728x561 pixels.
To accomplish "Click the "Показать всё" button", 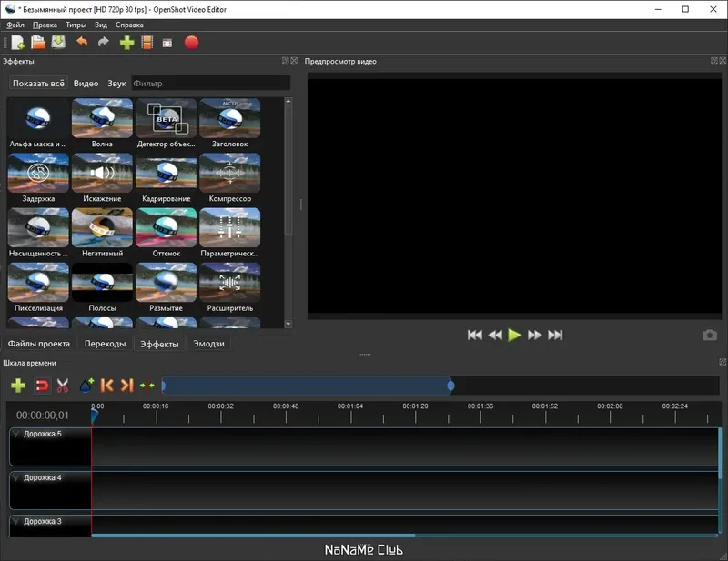I will coord(38,84).
